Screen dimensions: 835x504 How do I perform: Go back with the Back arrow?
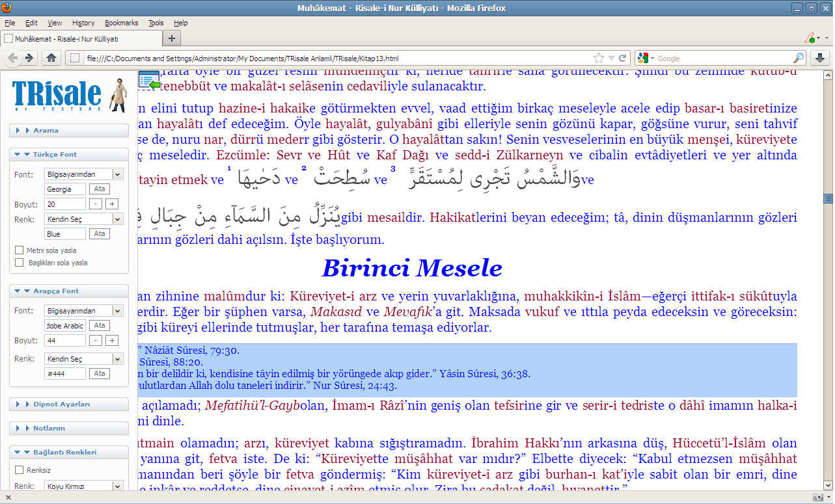coord(13,58)
